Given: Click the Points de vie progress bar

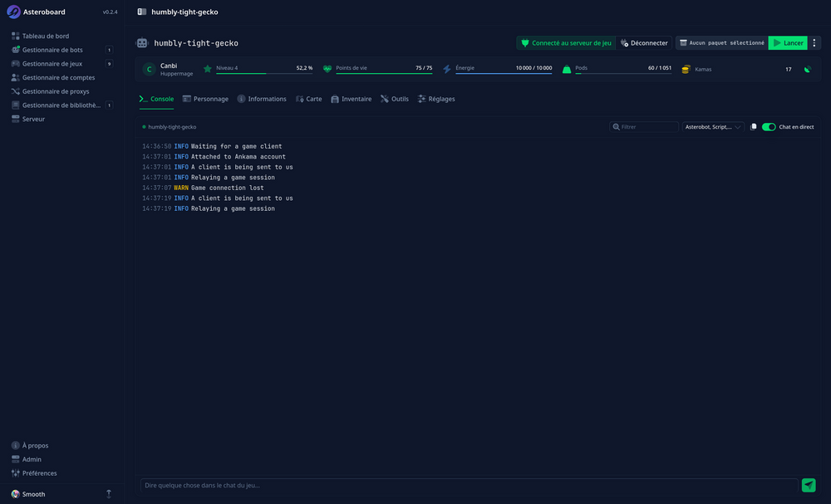Looking at the screenshot, I should click(384, 74).
